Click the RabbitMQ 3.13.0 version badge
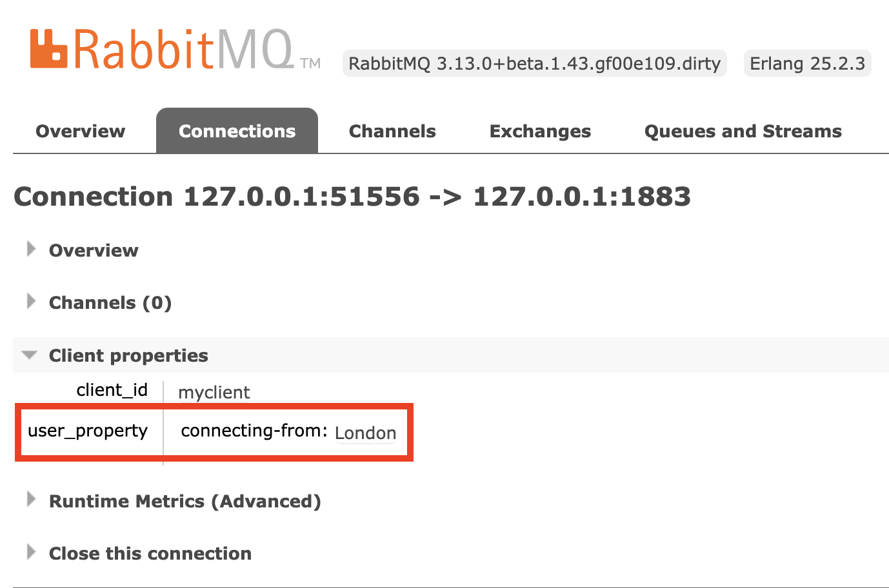The height and width of the screenshot is (588, 889). [x=534, y=64]
